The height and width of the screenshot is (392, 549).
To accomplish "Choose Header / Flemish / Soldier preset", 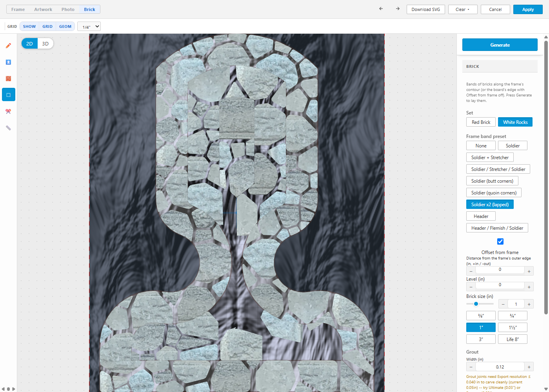I will click(x=497, y=228).
